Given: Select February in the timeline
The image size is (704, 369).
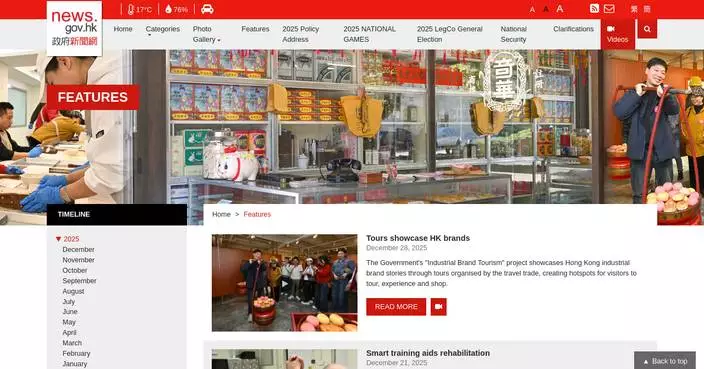Looking at the screenshot, I should (x=76, y=354).
